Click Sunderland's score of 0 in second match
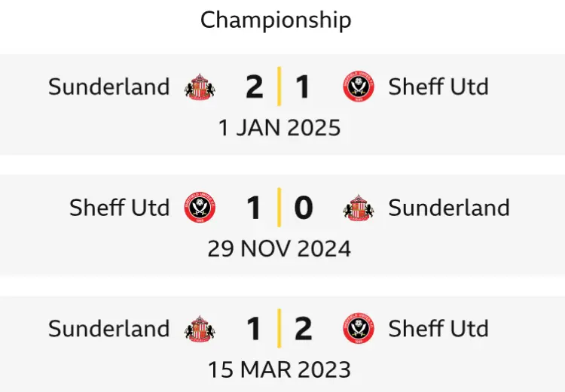This screenshot has width=565, height=392. (x=304, y=208)
